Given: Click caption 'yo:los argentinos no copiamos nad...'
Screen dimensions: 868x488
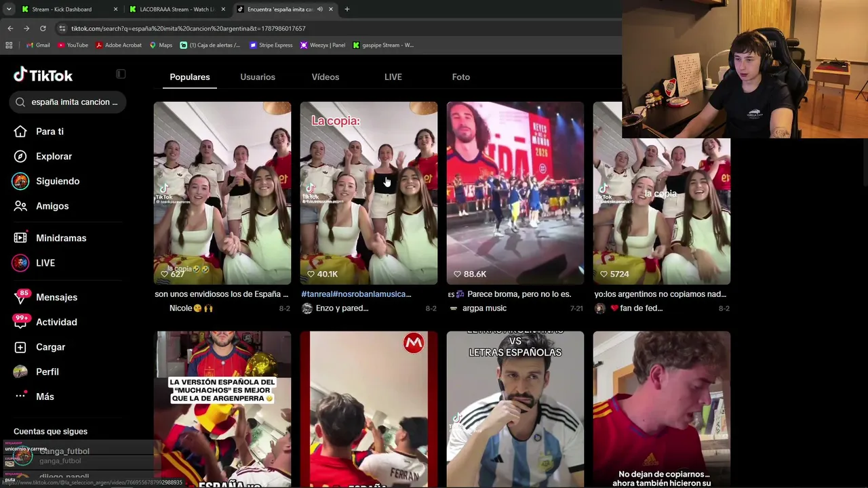Looking at the screenshot, I should [660, 294].
